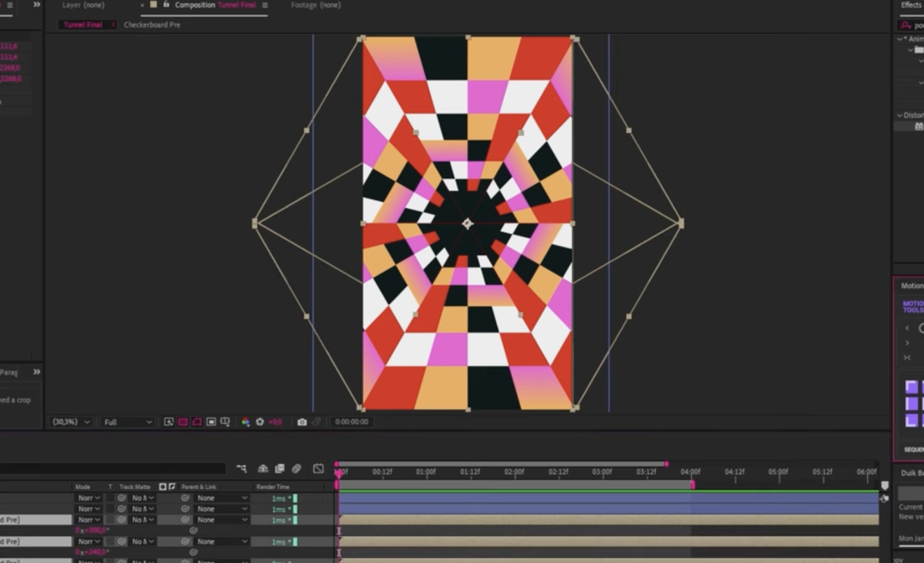Open the Composition panel menu icon
The image size is (924, 563).
pyautogui.click(x=264, y=5)
